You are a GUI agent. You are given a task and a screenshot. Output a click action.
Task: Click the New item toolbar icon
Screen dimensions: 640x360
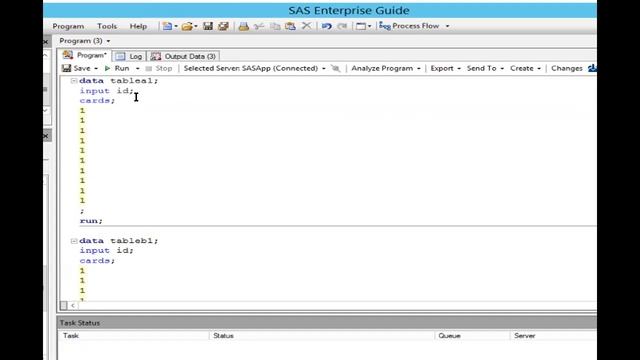[167, 26]
